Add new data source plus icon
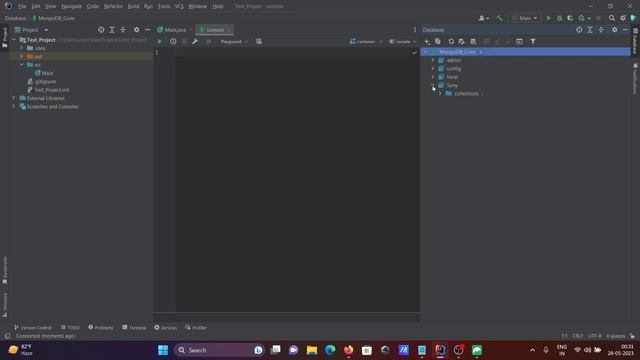The image size is (640, 360). (427, 42)
